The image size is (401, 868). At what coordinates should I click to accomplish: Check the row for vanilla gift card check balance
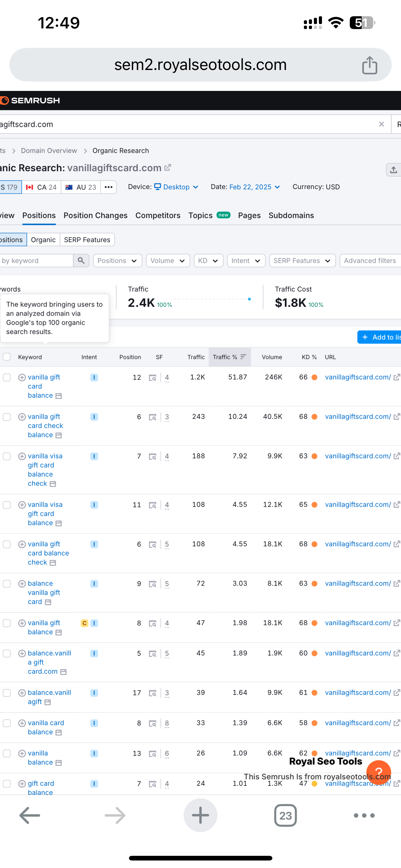[x=7, y=417]
